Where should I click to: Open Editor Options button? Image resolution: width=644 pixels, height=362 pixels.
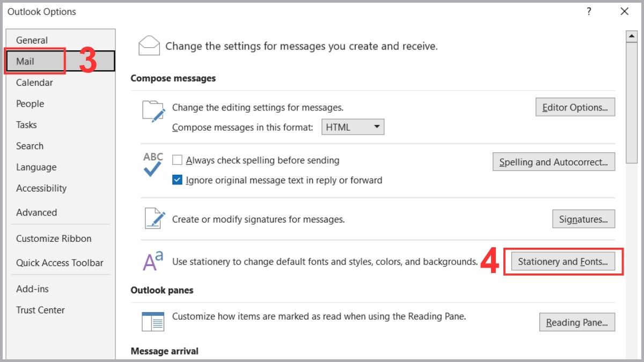coord(575,107)
